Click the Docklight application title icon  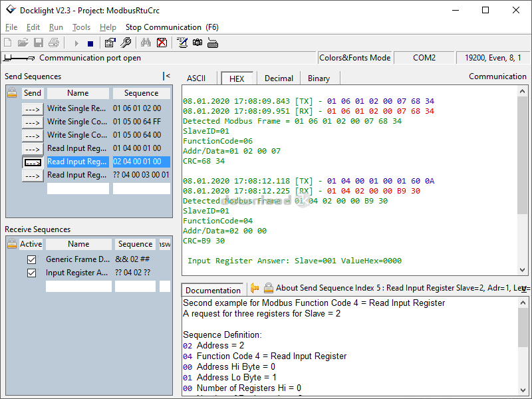tap(11, 9)
